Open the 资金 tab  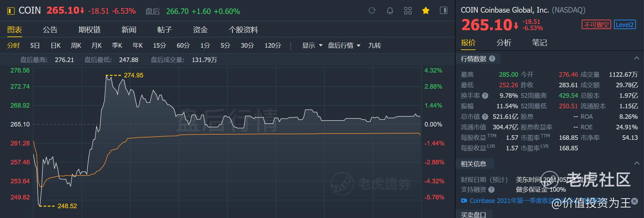click(x=200, y=30)
